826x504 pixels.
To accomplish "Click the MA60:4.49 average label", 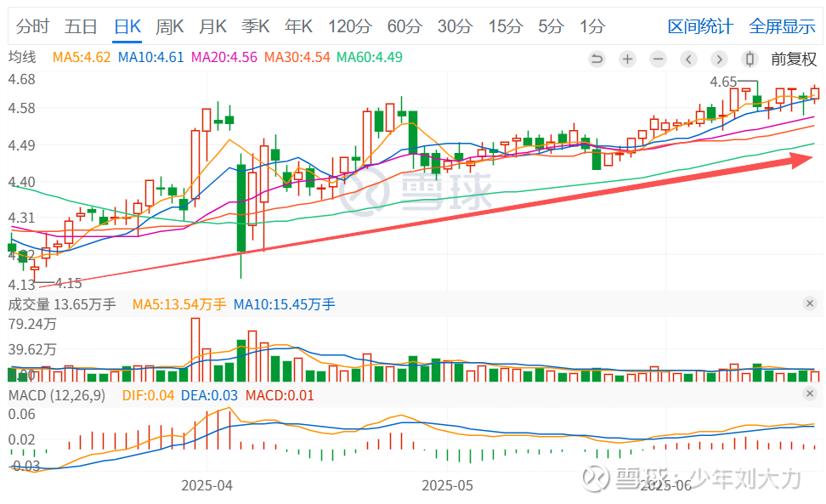I will coord(370,57).
